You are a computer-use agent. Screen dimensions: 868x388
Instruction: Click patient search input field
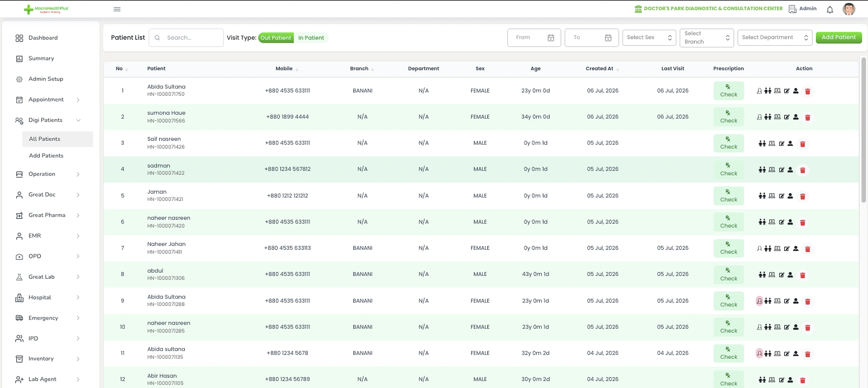click(186, 38)
